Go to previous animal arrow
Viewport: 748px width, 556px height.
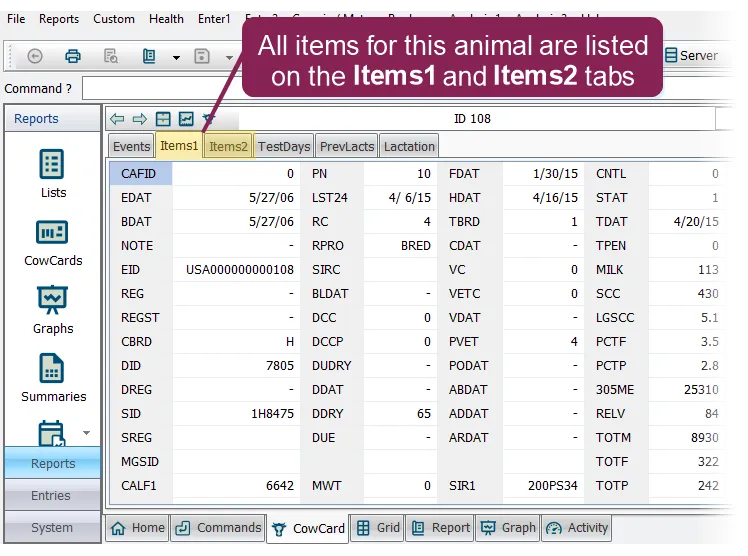click(x=117, y=119)
